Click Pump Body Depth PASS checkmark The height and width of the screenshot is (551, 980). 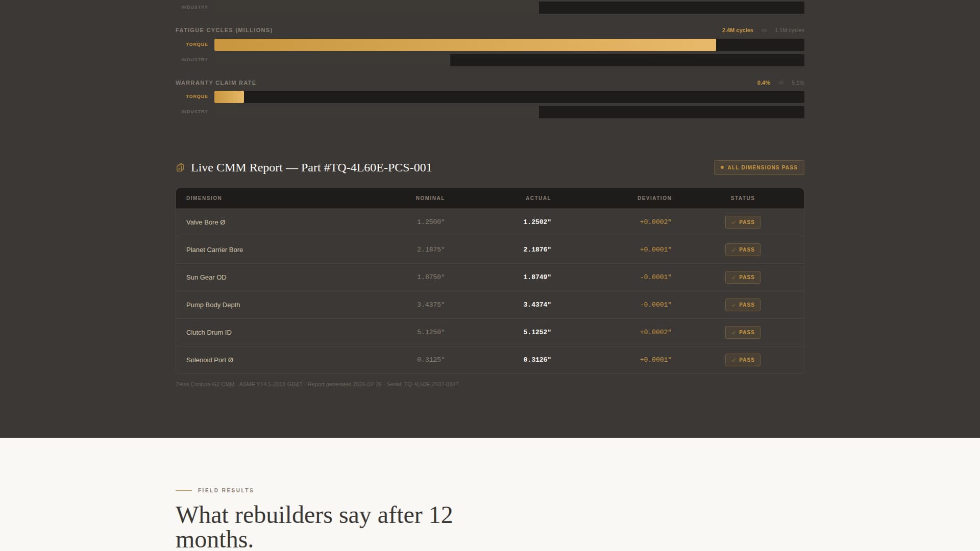click(733, 305)
